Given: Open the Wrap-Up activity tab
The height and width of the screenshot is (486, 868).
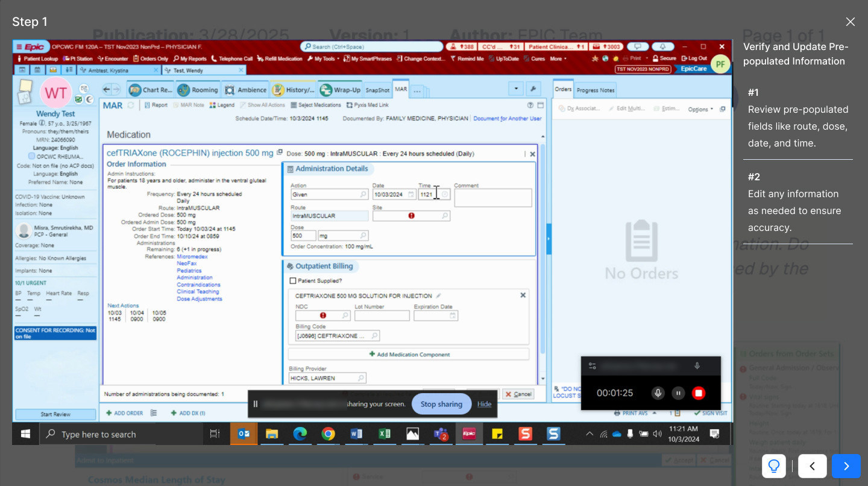Looking at the screenshot, I should 340,90.
